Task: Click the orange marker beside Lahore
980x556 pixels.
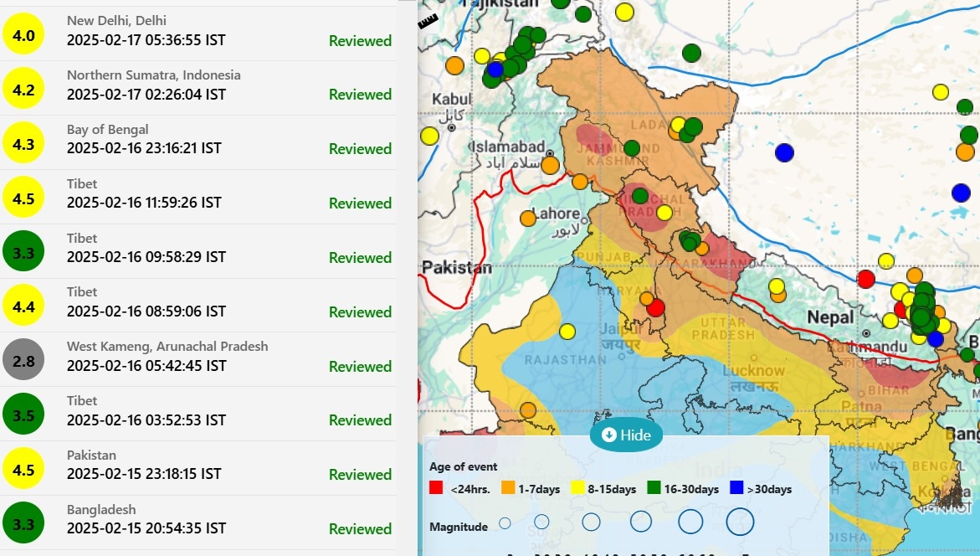Action: [x=528, y=219]
